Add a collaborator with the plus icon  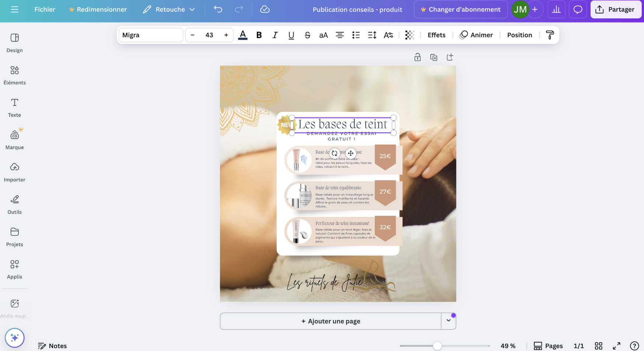[535, 10]
